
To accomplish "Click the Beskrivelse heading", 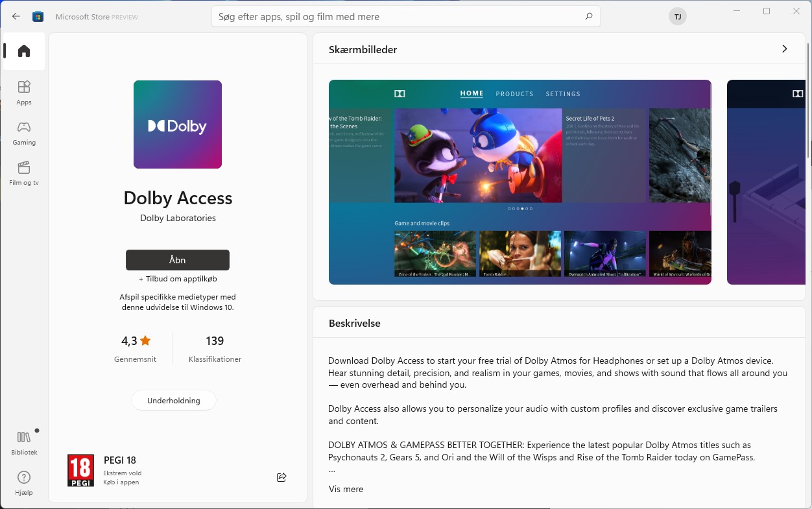I will 355,323.
